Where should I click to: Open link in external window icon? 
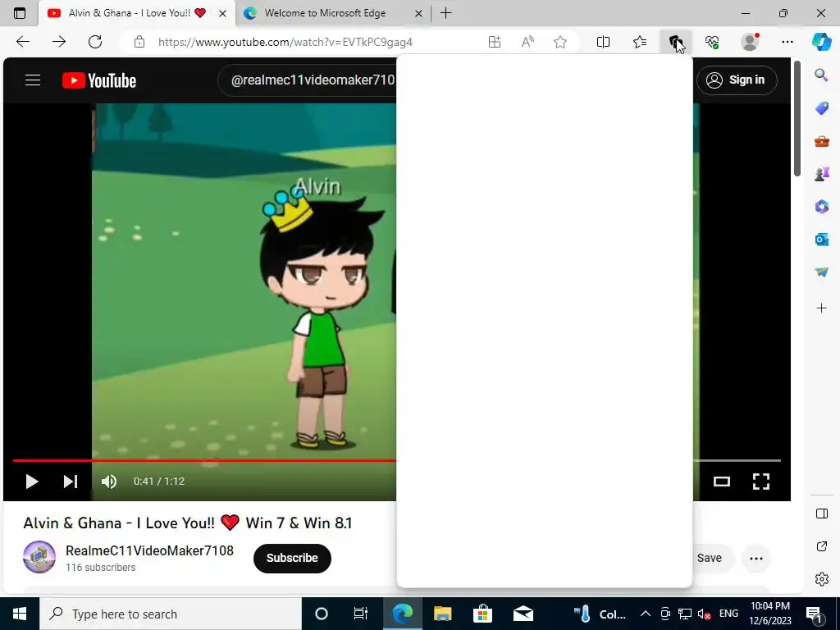pos(821,546)
